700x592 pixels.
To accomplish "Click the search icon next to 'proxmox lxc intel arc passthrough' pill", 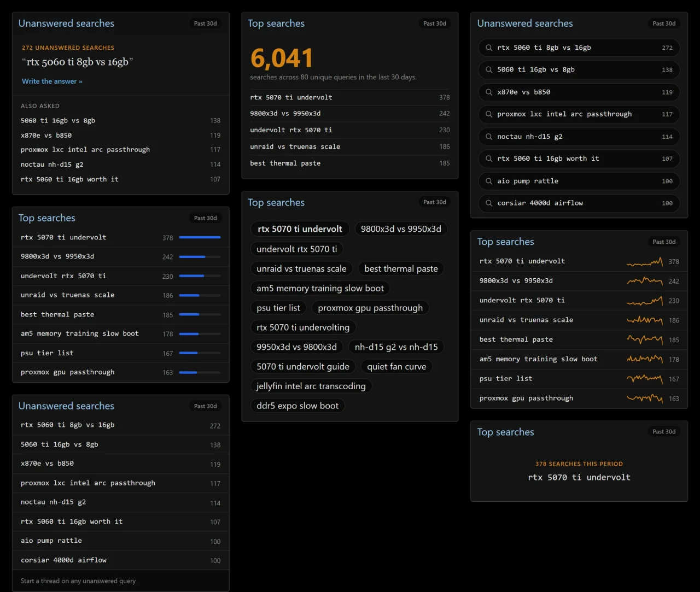I will tap(489, 114).
